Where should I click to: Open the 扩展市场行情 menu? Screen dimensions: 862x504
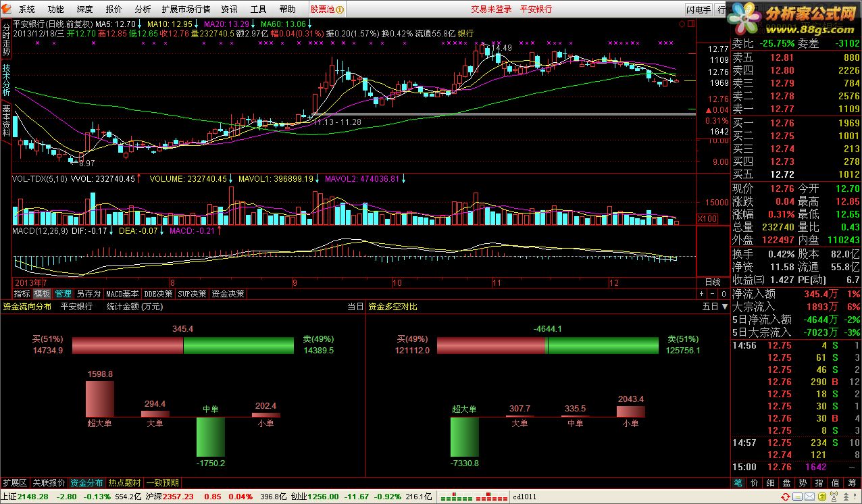pyautogui.click(x=186, y=9)
